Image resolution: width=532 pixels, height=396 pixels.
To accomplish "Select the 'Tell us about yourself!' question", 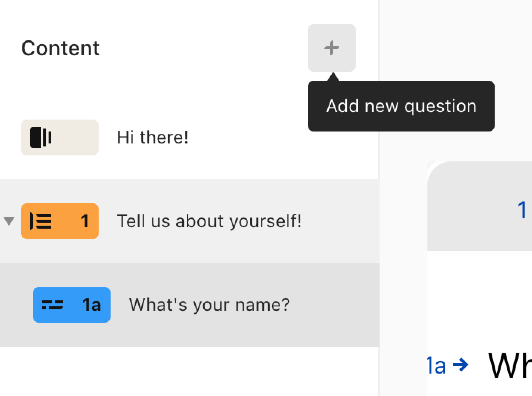I will 210,221.
